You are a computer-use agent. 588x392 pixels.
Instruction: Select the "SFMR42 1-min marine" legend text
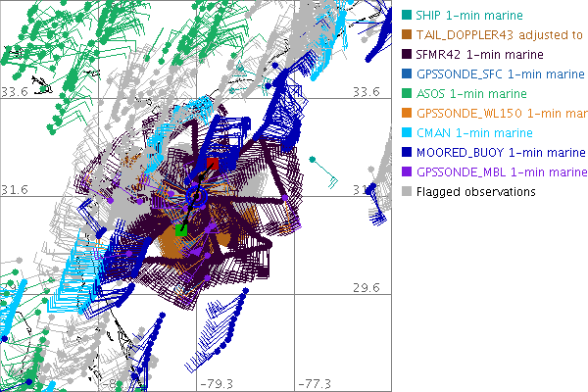point(479,54)
